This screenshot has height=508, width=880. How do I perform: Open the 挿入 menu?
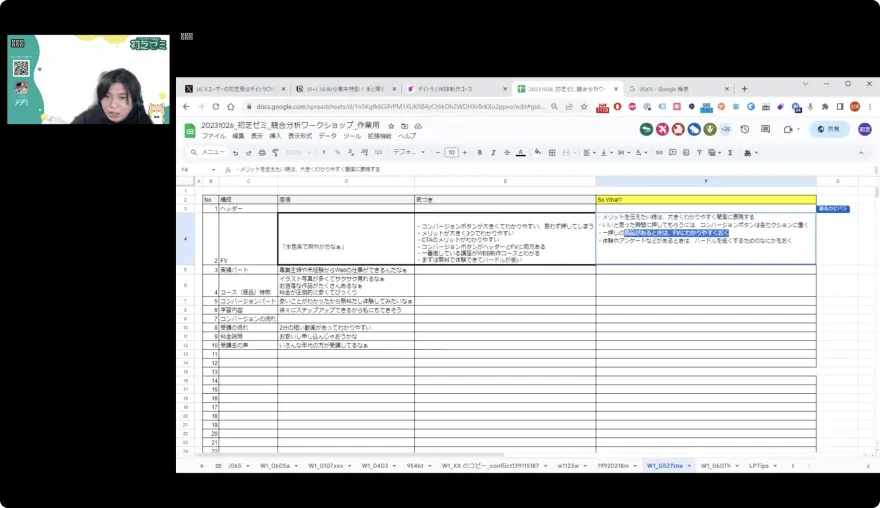click(275, 136)
